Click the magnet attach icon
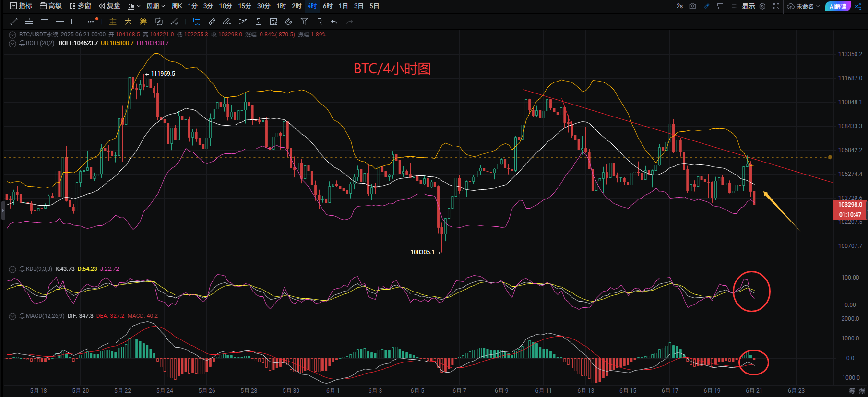Image resolution: width=868 pixels, height=397 pixels. tap(289, 22)
